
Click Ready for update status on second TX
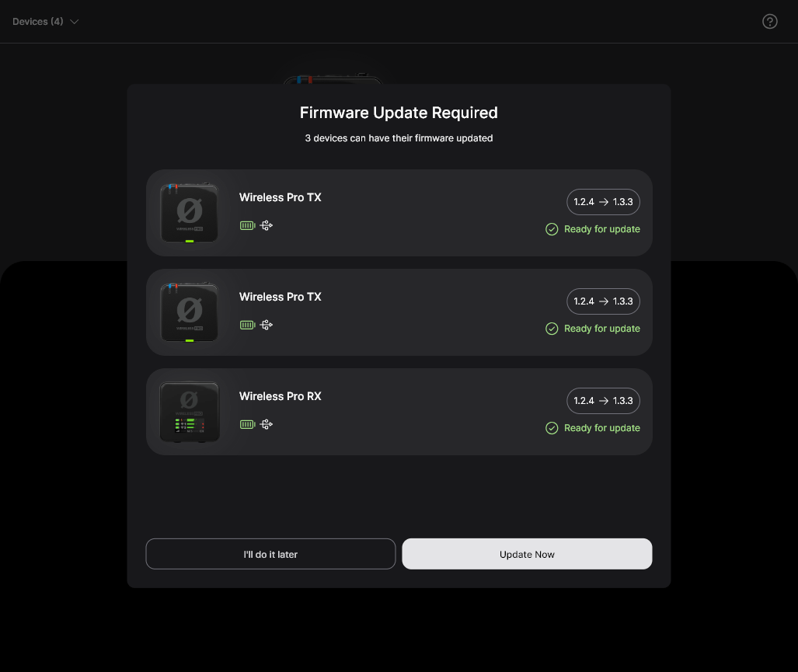pyautogui.click(x=602, y=329)
